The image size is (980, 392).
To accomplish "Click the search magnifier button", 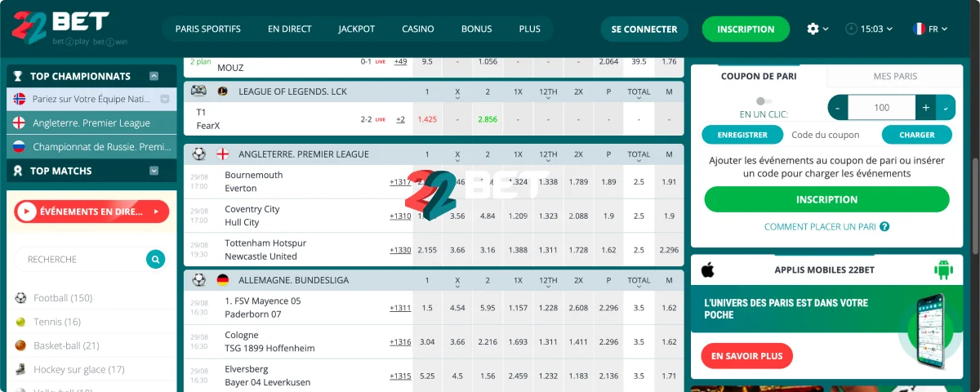I will pos(155,259).
